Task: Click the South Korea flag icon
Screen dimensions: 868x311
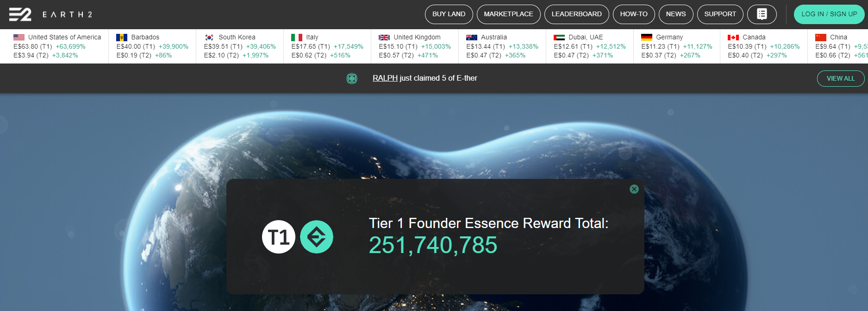Action: point(209,37)
